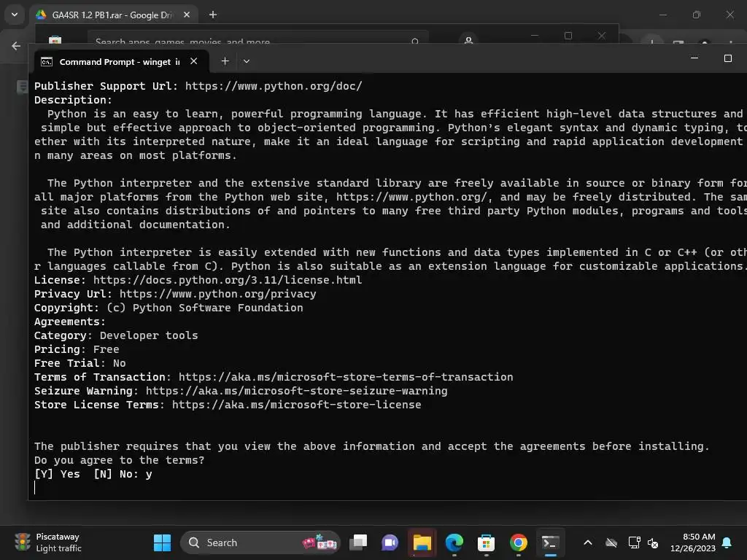Screen dimensions: 747x560
Task: Click the 'Do you agree to the terms?' line
Action: 119,460
